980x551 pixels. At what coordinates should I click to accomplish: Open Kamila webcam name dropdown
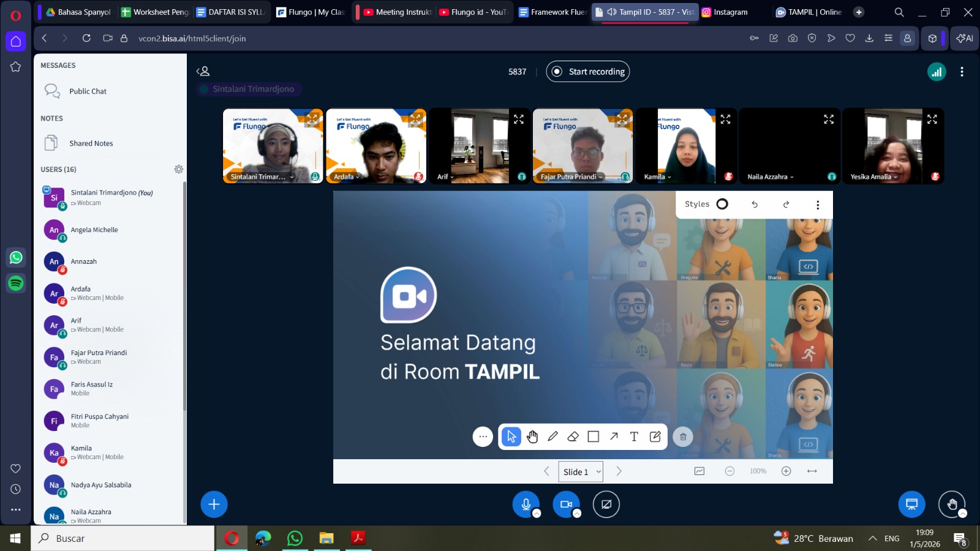658,177
